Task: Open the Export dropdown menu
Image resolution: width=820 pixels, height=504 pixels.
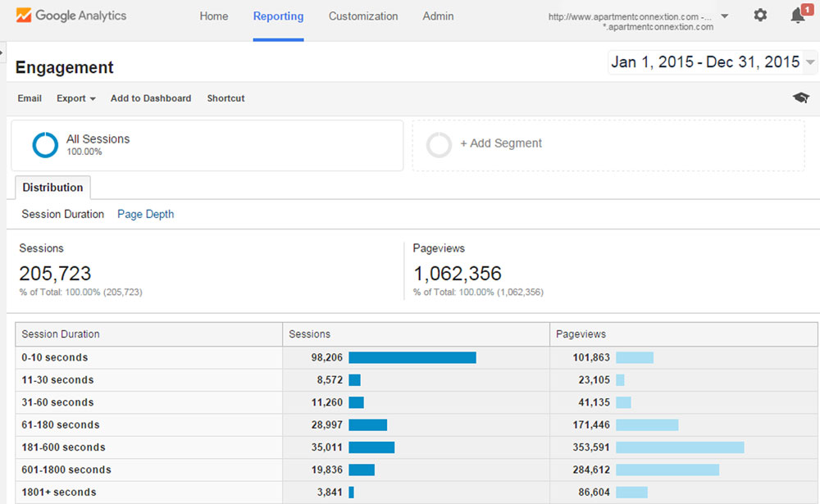Action: 76,98
